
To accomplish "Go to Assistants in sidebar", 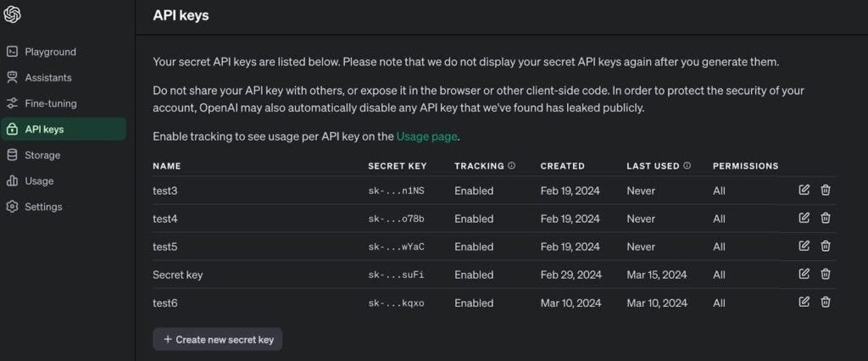I will (x=47, y=78).
